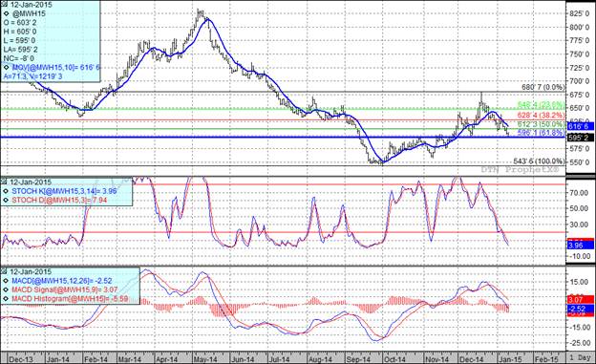Click the O = 603'2 open value
The height and width of the screenshot is (364, 596).
pos(20,22)
